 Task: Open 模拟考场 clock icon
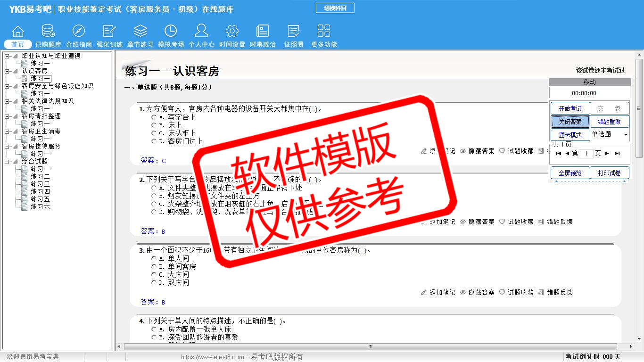pyautogui.click(x=171, y=31)
